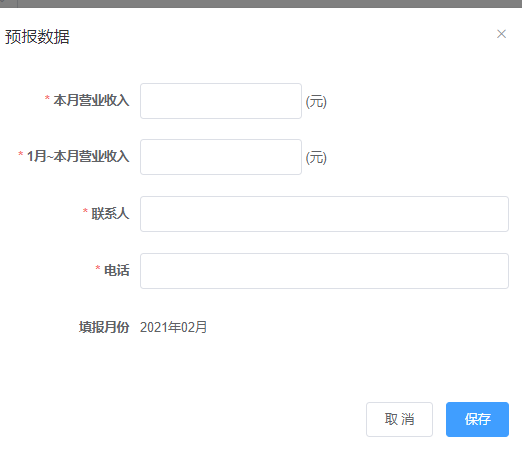
Task: Click the 联系人 label text
Action: point(110,213)
